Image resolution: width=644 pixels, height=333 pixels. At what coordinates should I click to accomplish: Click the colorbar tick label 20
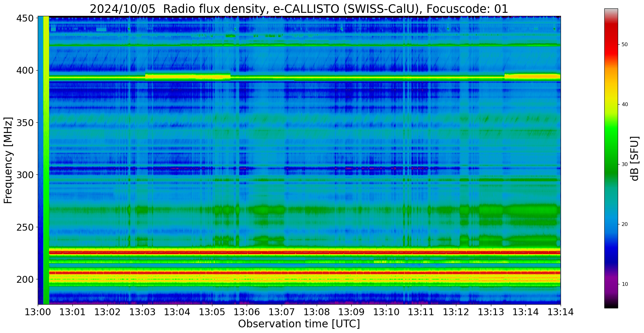[x=625, y=224]
